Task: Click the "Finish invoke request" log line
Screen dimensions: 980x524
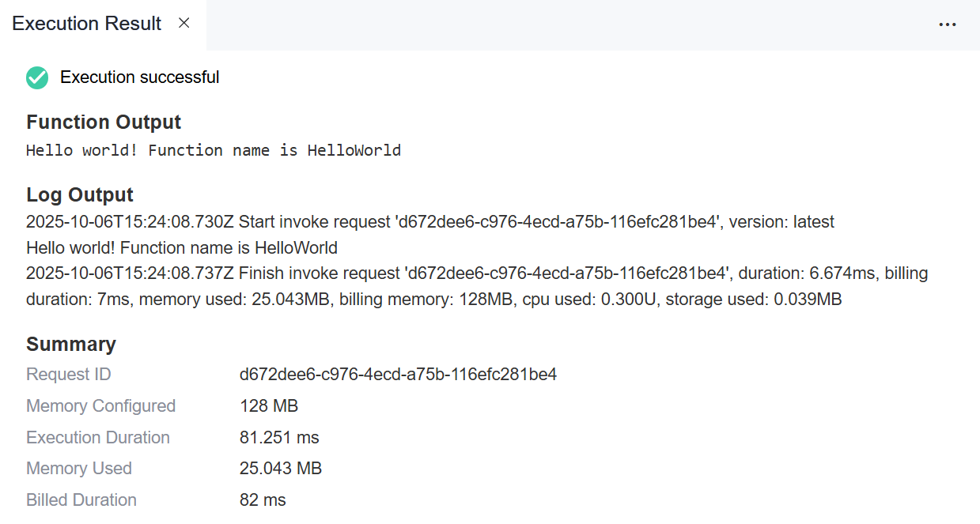Action: (477, 273)
